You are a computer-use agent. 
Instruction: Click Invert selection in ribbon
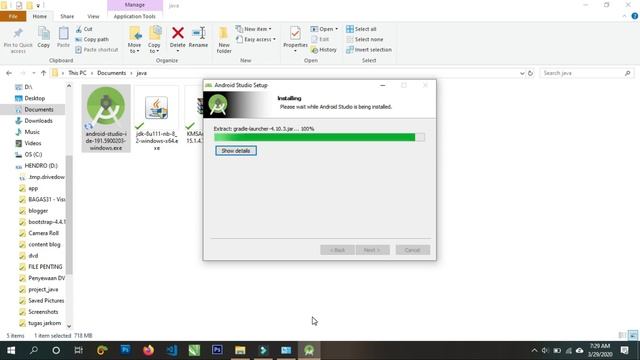369,50
